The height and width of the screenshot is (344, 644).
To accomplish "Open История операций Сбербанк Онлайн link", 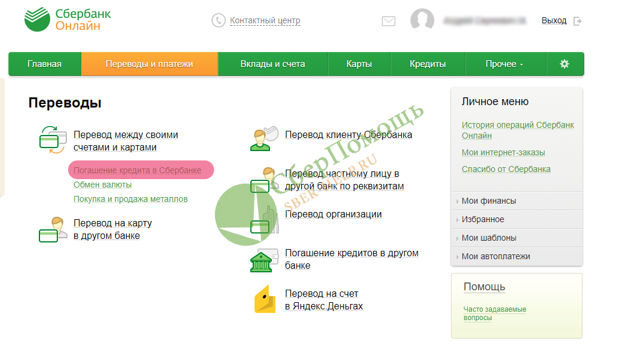I will pos(517,130).
